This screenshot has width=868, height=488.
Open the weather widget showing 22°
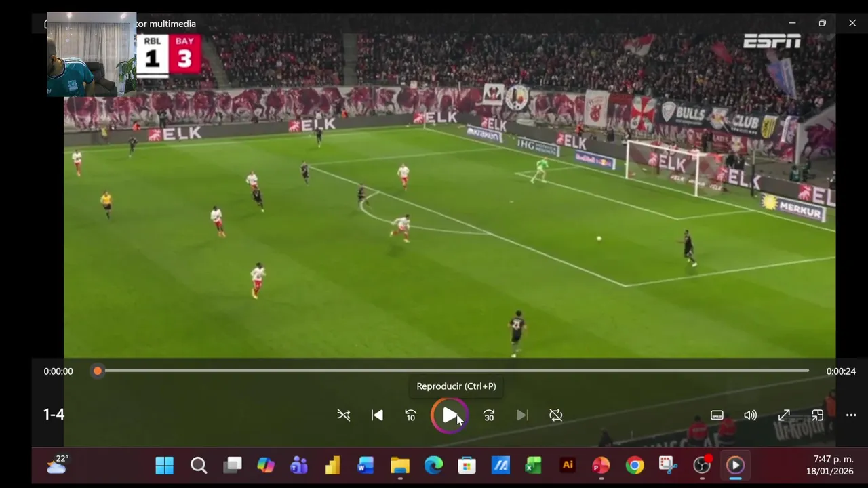pyautogui.click(x=58, y=465)
